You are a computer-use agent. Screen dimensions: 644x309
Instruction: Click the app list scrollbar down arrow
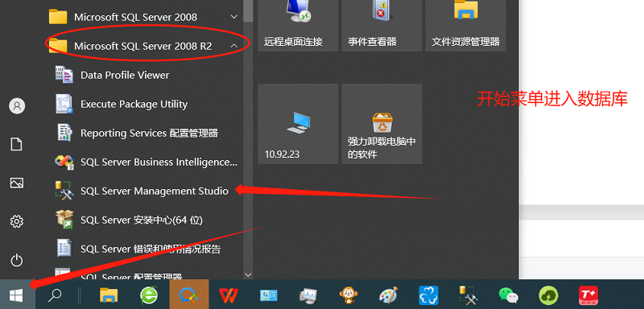248,274
